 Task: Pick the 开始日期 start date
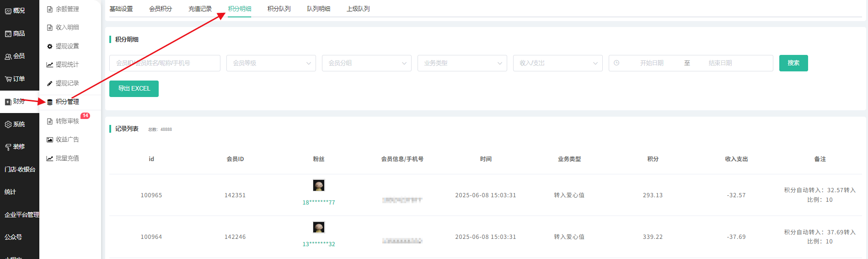pyautogui.click(x=652, y=63)
